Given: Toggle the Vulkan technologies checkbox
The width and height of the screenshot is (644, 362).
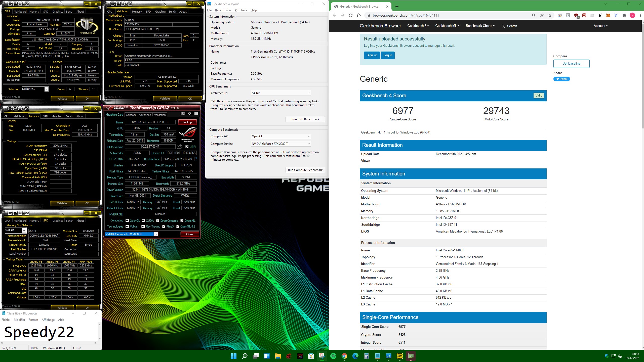Looking at the screenshot, I should point(127,227).
